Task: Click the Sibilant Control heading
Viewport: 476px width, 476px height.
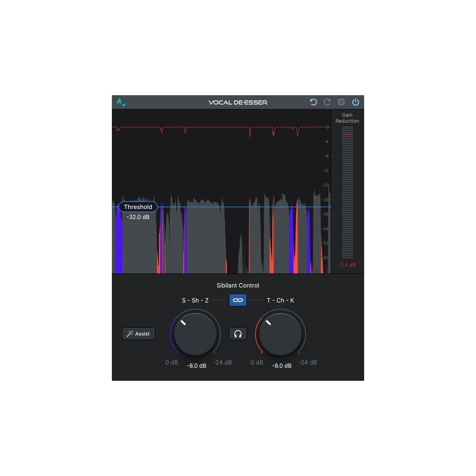Action: click(238, 286)
